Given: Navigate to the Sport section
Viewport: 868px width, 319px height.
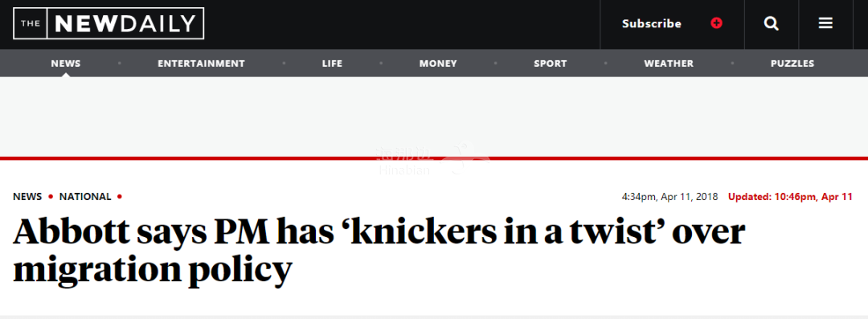Looking at the screenshot, I should [x=551, y=63].
